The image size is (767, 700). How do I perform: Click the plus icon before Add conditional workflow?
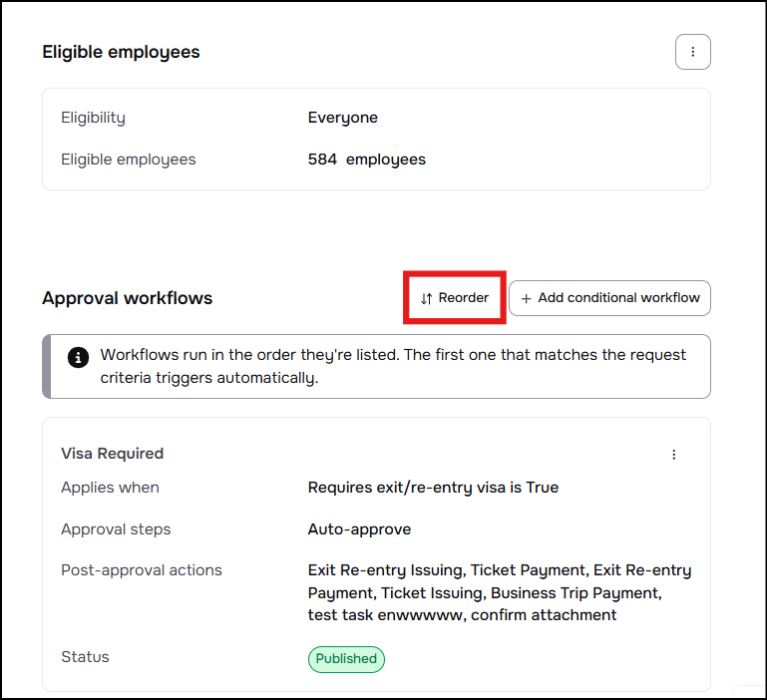pos(526,298)
